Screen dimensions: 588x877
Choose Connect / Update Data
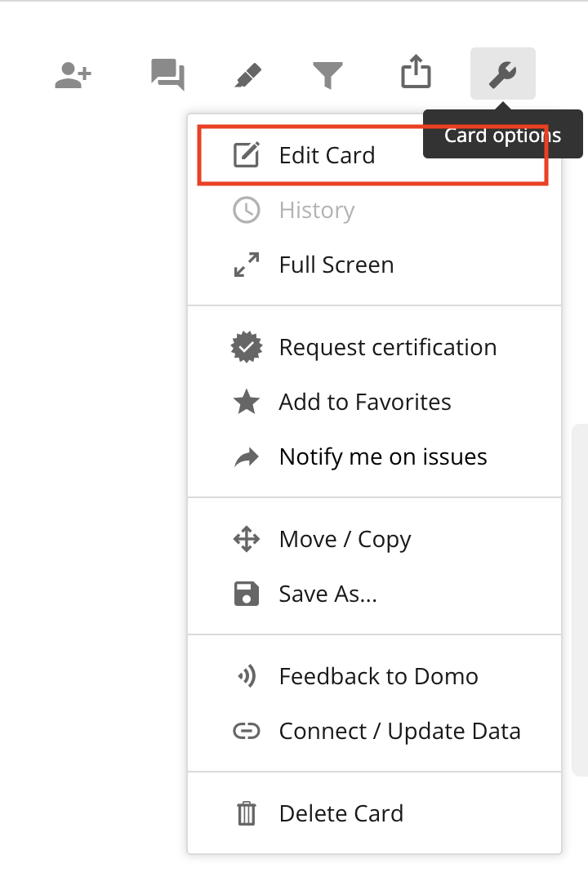tap(400, 731)
